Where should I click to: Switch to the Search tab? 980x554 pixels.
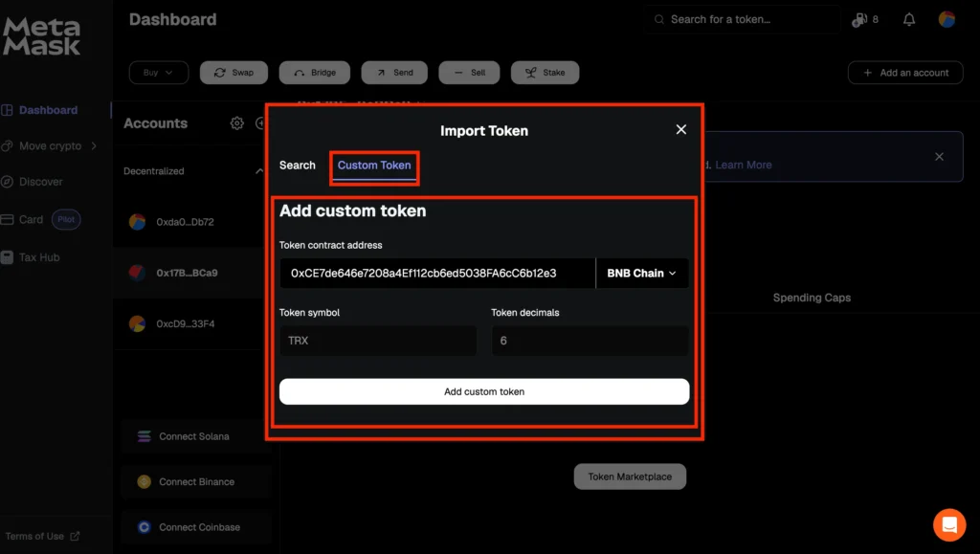[298, 165]
